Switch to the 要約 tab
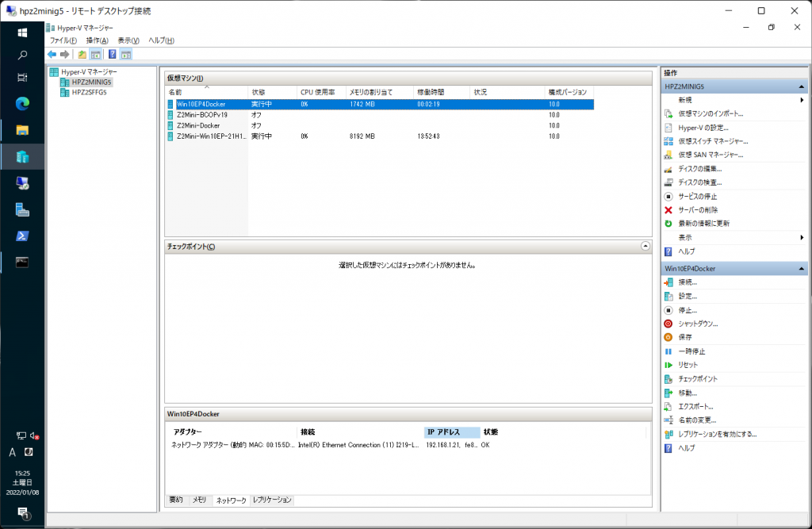 pyautogui.click(x=176, y=500)
